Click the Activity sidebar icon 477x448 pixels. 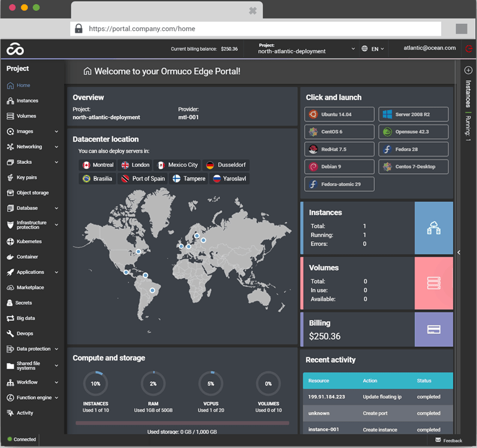10,413
